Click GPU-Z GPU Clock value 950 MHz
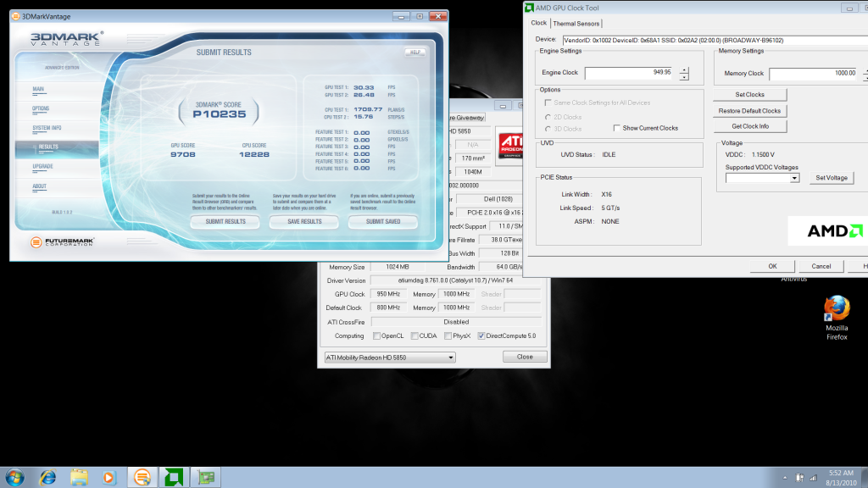Screen dimensions: 868x488 (x=388, y=294)
